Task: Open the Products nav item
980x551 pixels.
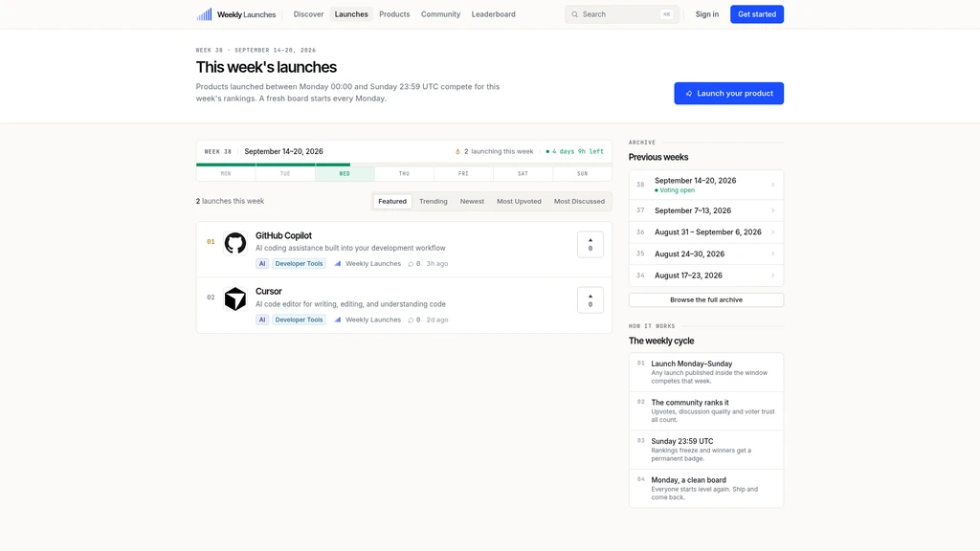Action: point(394,14)
